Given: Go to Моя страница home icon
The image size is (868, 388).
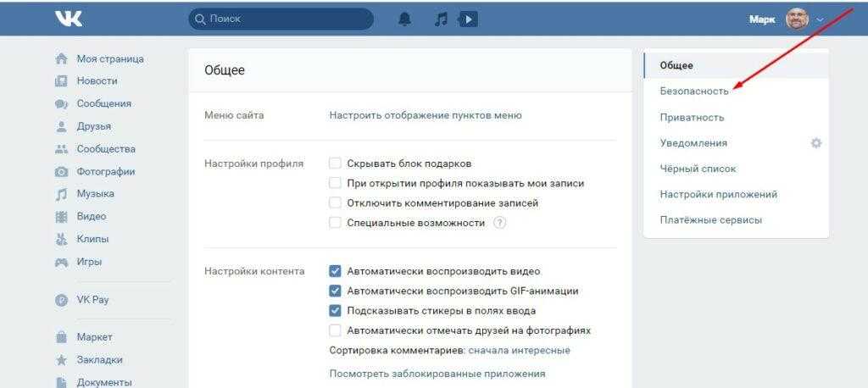Looking at the screenshot, I should point(61,59).
